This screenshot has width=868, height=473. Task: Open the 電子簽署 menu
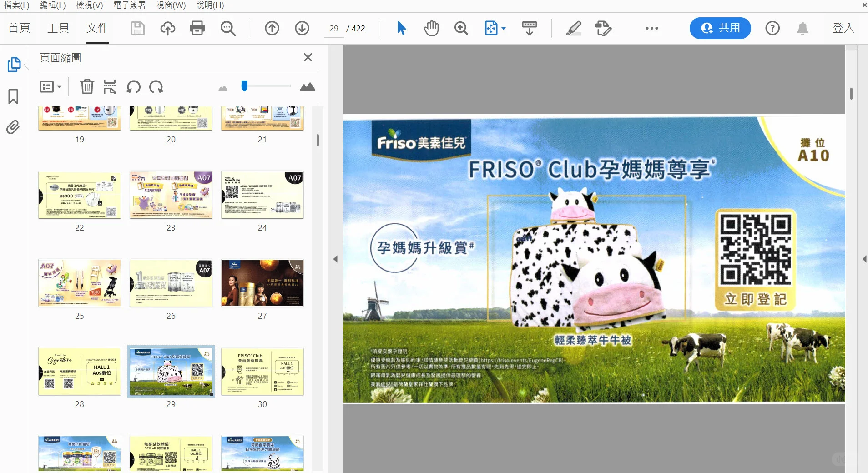click(x=130, y=5)
